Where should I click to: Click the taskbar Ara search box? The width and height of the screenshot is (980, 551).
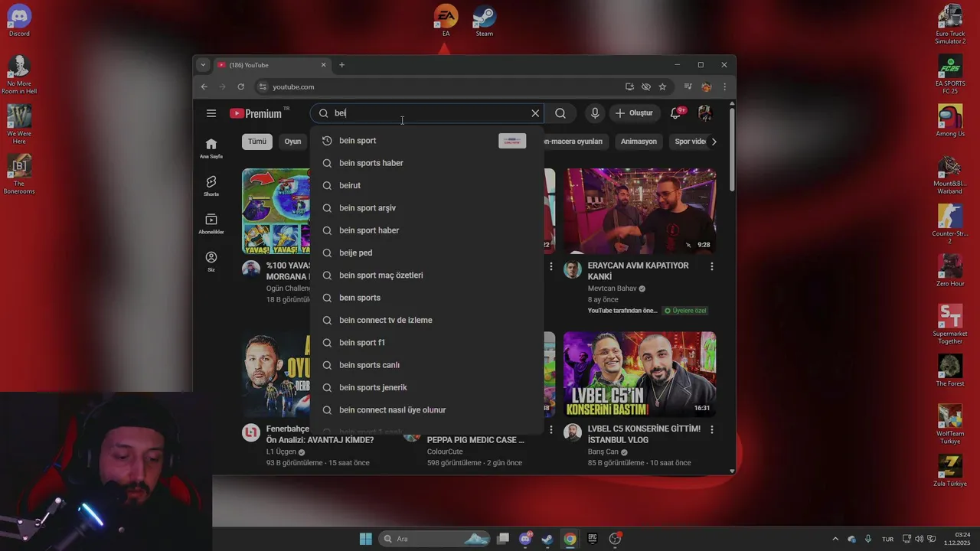click(434, 539)
